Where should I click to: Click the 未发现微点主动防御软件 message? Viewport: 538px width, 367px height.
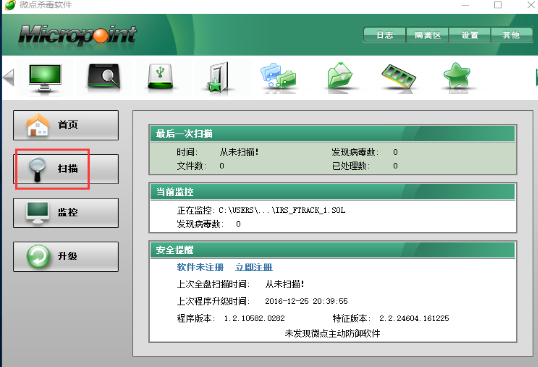click(x=332, y=333)
